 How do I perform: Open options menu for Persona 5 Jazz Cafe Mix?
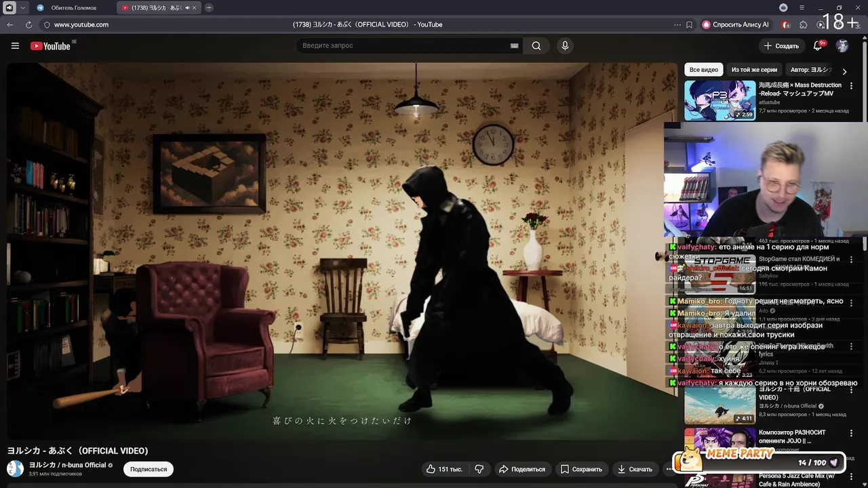pyautogui.click(x=852, y=476)
